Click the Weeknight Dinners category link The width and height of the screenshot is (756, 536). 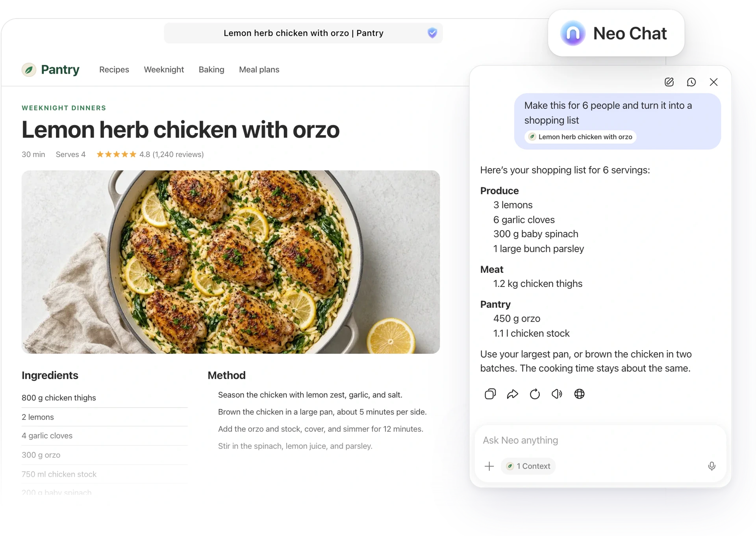[x=64, y=108]
